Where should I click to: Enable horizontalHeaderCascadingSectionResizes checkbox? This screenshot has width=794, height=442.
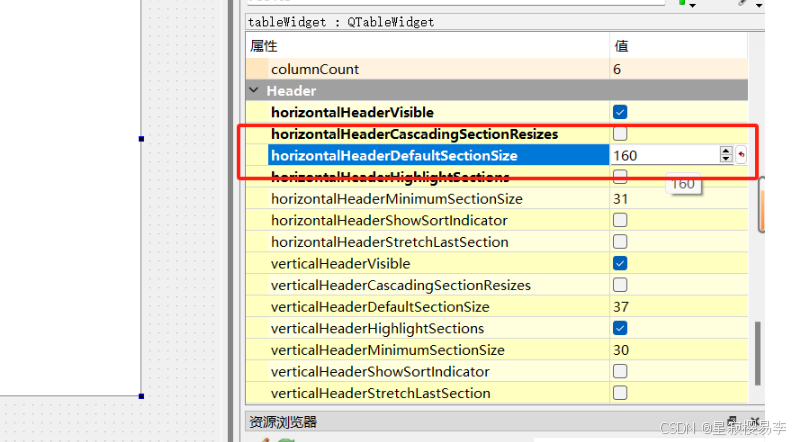pyautogui.click(x=620, y=134)
